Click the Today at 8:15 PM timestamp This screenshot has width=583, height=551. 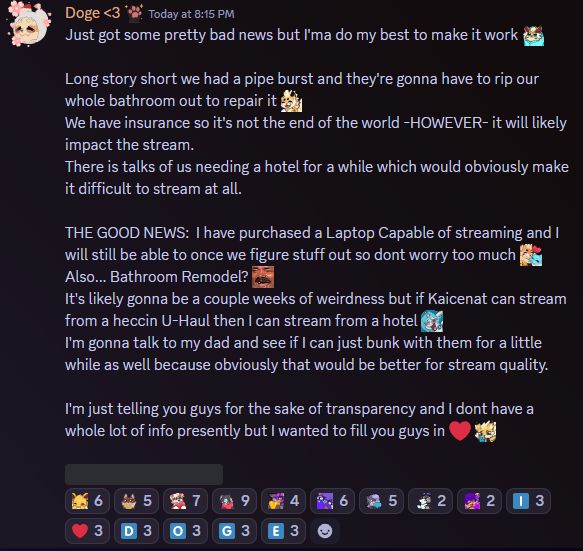coord(191,14)
